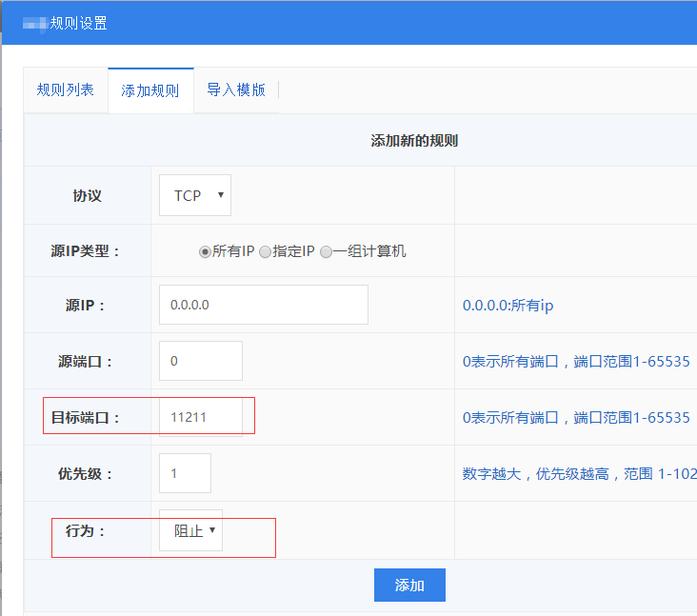This screenshot has height=616, width=697.
Task: Click the 源IP field containing 0.0.0.0
Action: pyautogui.click(x=263, y=305)
